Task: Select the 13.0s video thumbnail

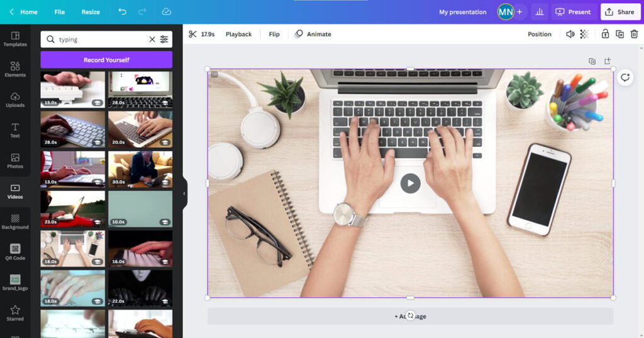Action: point(73,169)
